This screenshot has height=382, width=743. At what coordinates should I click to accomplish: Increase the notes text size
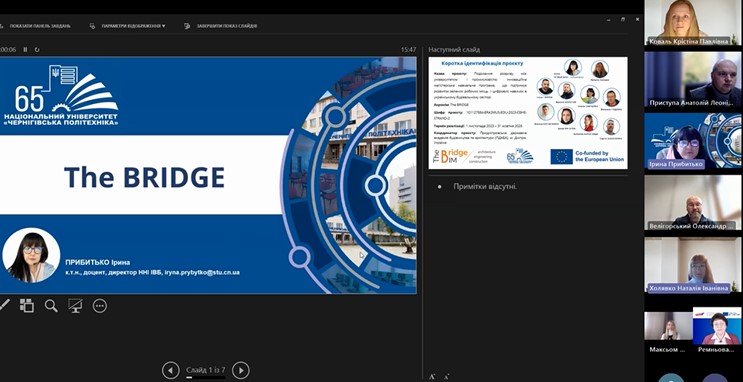432,377
